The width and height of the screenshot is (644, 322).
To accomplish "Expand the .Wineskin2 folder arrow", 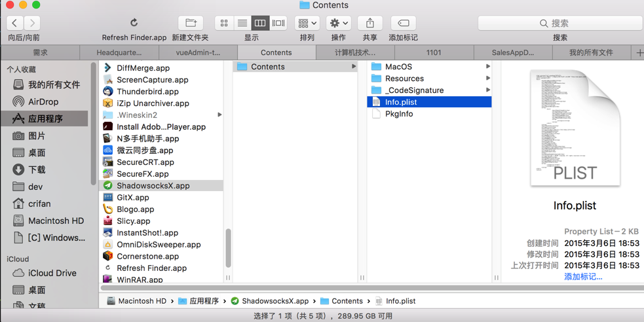I will pos(219,115).
